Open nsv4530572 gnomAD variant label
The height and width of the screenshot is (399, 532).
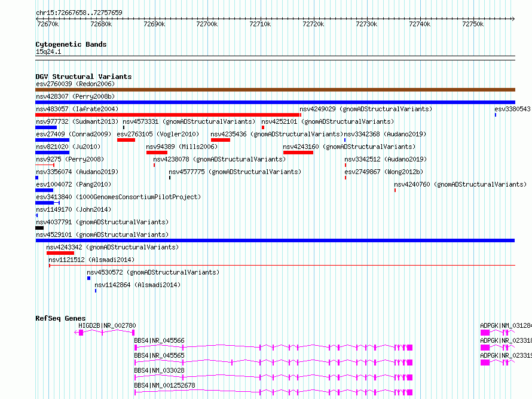pos(153,272)
